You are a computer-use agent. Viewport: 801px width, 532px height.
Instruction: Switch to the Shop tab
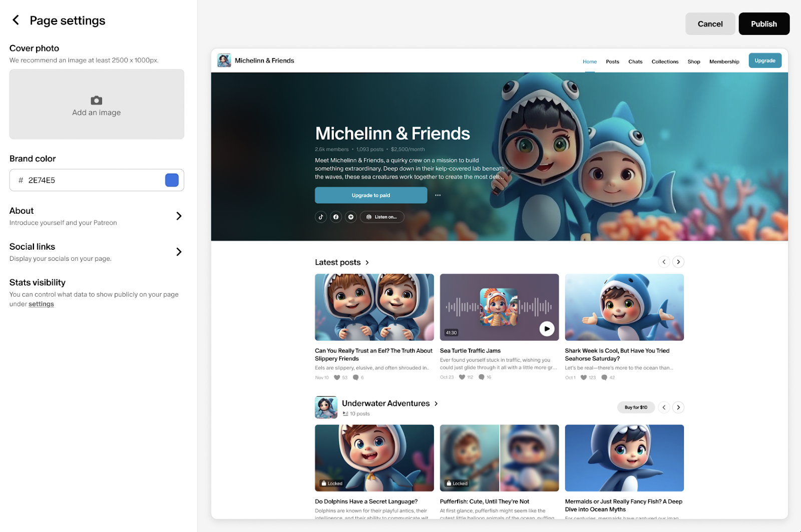(694, 62)
